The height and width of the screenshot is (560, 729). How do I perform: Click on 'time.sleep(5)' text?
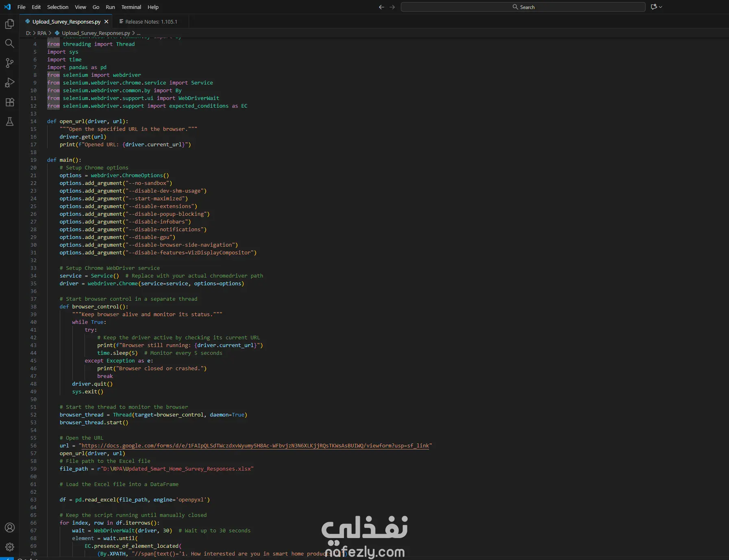pyautogui.click(x=118, y=353)
